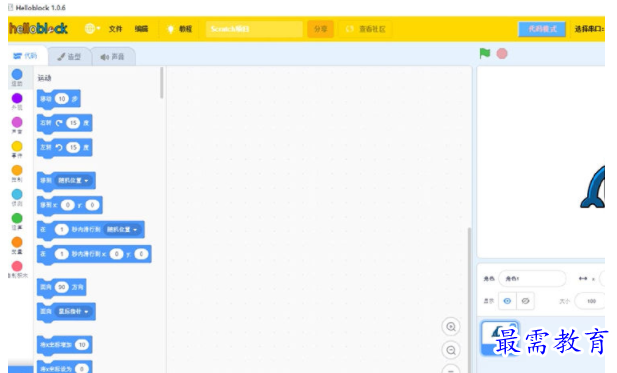Click the 0 value in 将x坐标设为 block
The height and width of the screenshot is (373, 617).
[81, 369]
